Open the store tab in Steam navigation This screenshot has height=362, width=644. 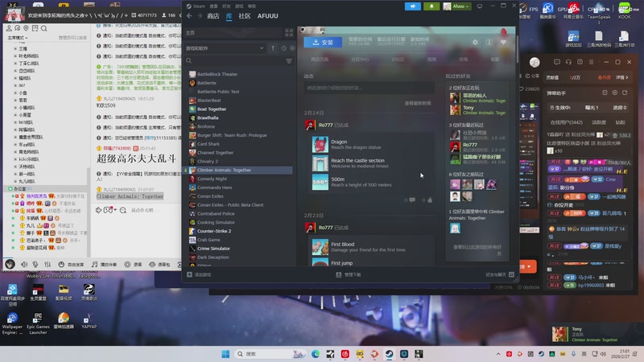click(213, 16)
